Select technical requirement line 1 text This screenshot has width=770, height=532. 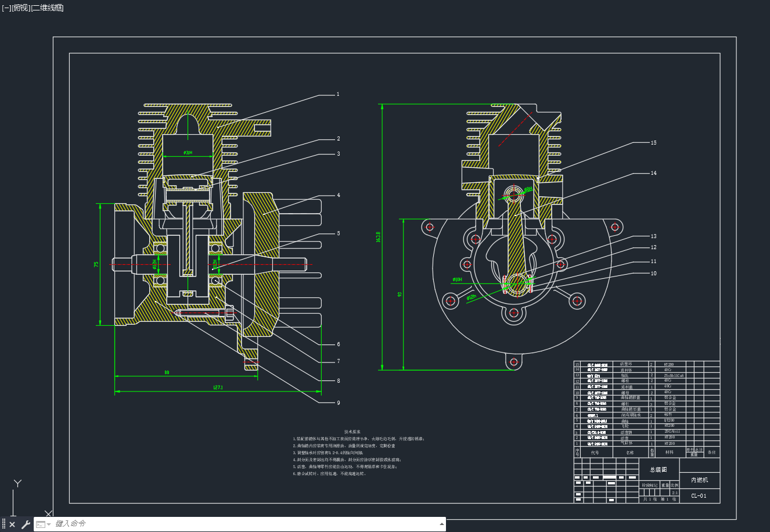(x=359, y=438)
